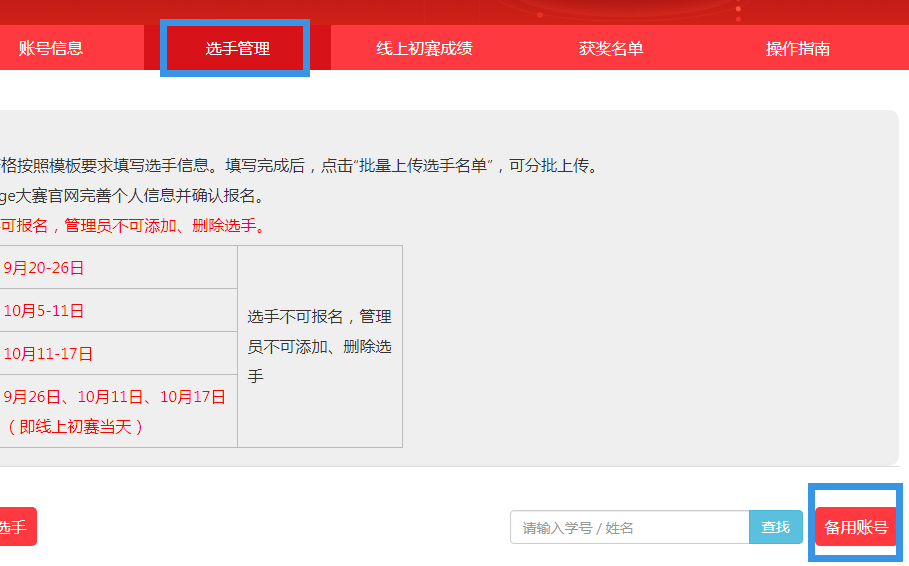The height and width of the screenshot is (566, 909).
Task: Switch to the 线上初赛成绩 tab
Action: (424, 48)
